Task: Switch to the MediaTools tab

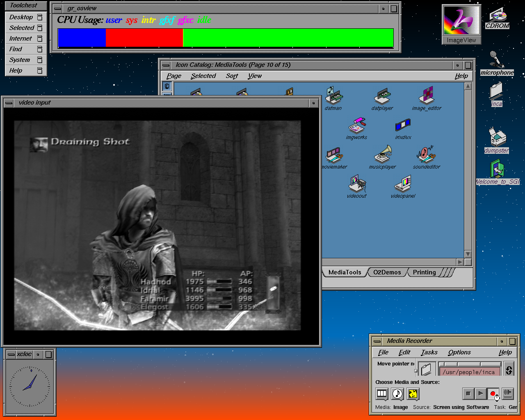Action: (345, 272)
